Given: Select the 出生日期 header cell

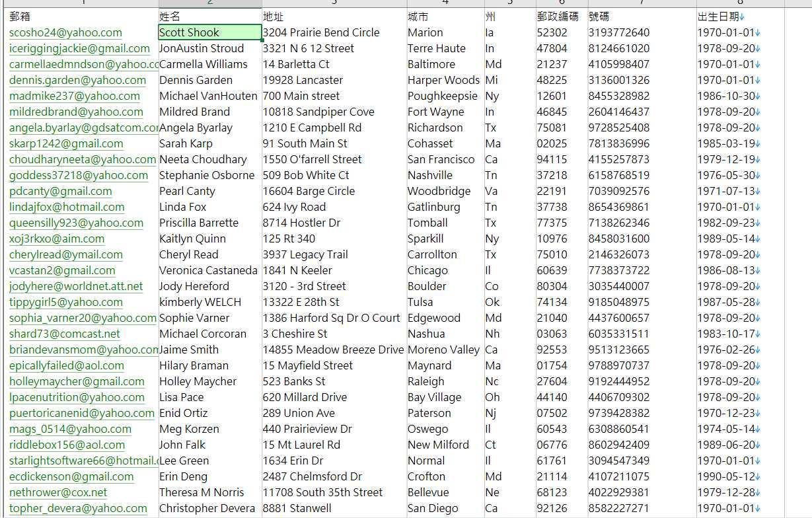Looking at the screenshot, I should (x=740, y=17).
